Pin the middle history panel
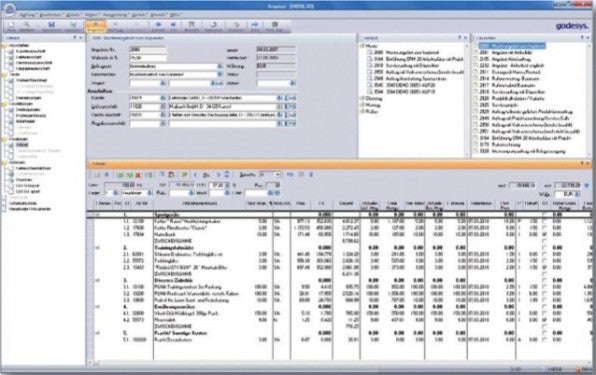 pos(460,38)
